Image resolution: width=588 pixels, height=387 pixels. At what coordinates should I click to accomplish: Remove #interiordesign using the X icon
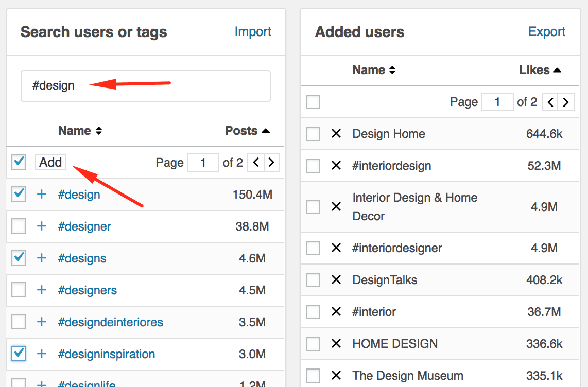336,166
